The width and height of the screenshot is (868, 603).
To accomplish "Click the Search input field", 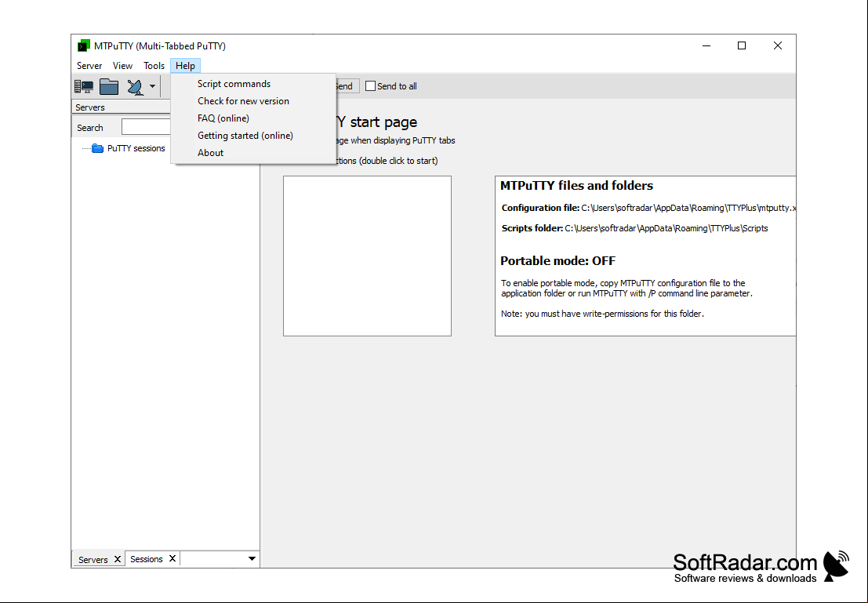I will (x=146, y=127).
